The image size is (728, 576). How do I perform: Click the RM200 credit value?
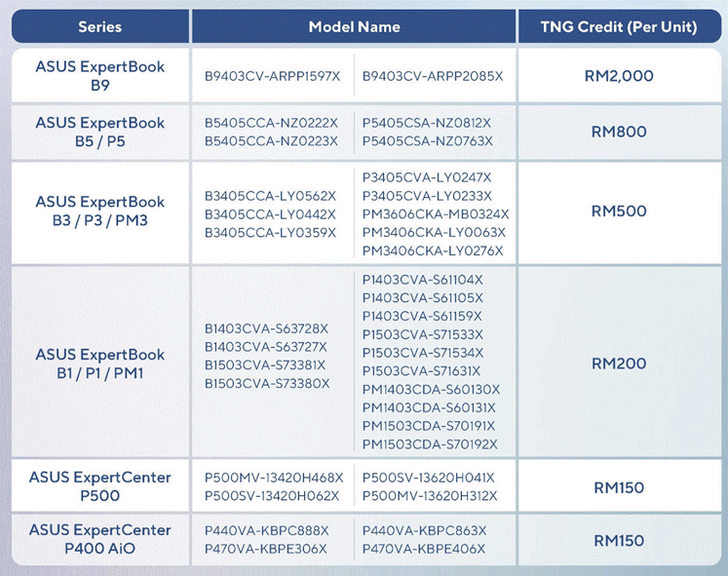click(x=619, y=364)
